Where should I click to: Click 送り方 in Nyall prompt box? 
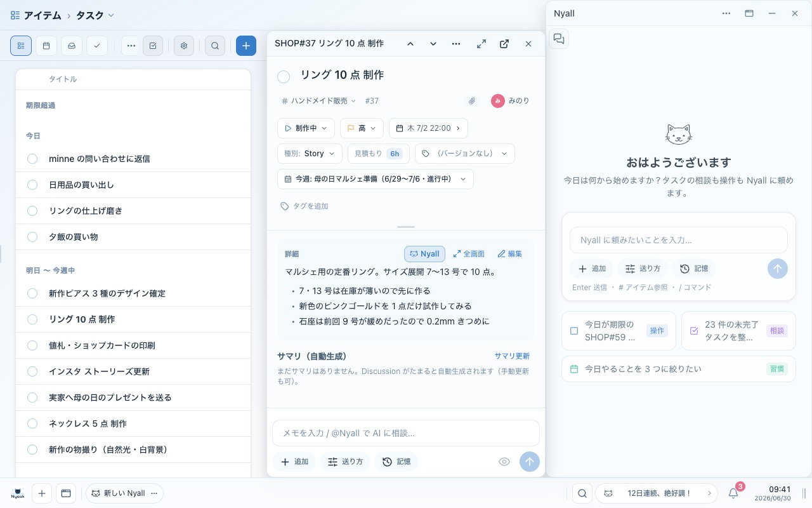[x=643, y=269]
